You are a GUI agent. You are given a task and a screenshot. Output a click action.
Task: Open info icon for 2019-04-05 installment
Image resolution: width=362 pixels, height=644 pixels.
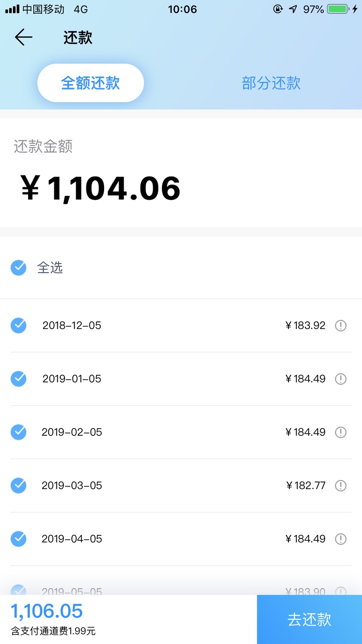click(341, 539)
